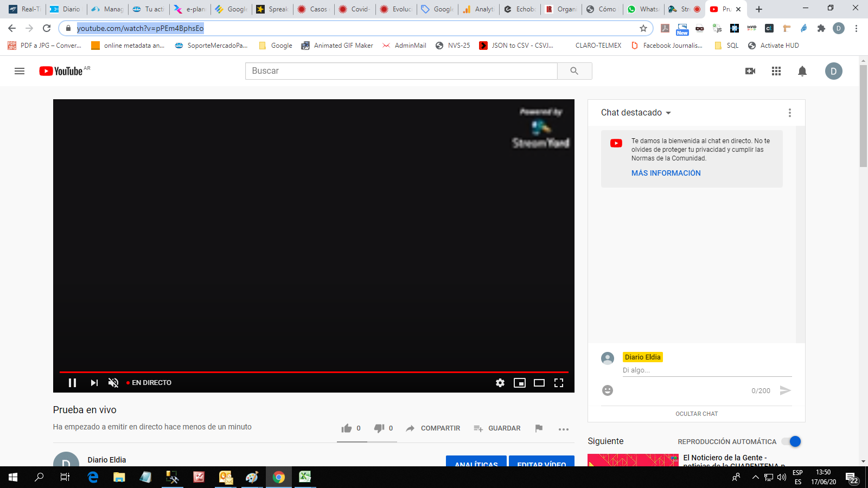Open the YouTube notifications bell
Screen dimensions: 868x488
pyautogui.click(x=802, y=71)
